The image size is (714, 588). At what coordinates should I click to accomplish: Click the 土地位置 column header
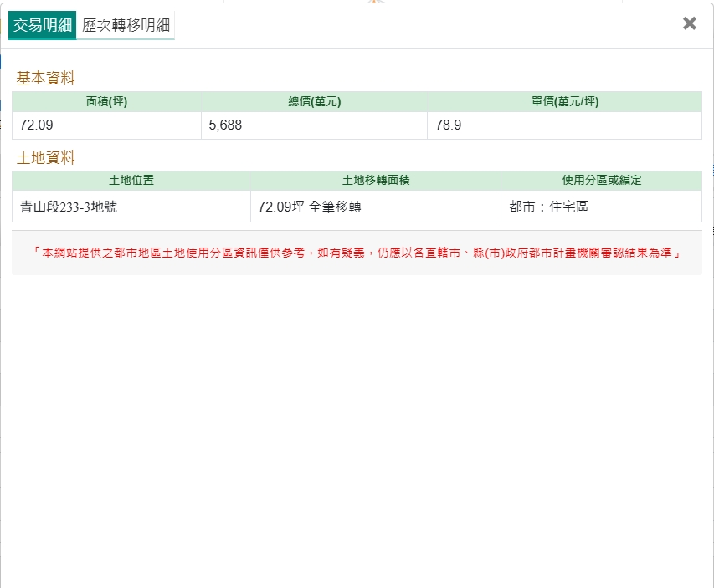point(131,181)
